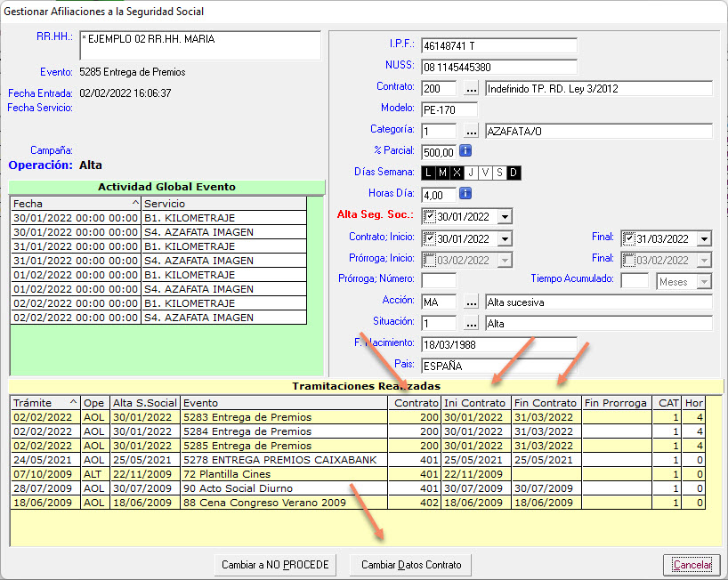The width and height of the screenshot is (728, 580).
Task: Open the Prórroga Final date dropdown
Action: tap(704, 260)
